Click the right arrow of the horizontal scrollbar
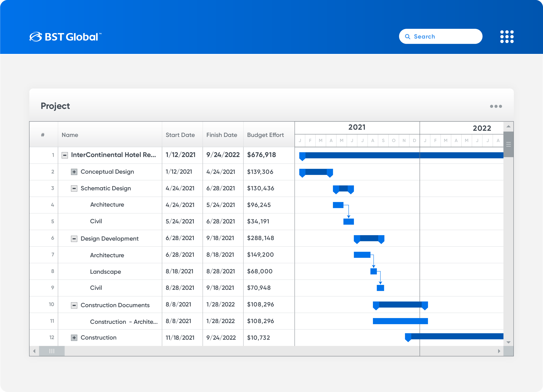 tap(499, 351)
